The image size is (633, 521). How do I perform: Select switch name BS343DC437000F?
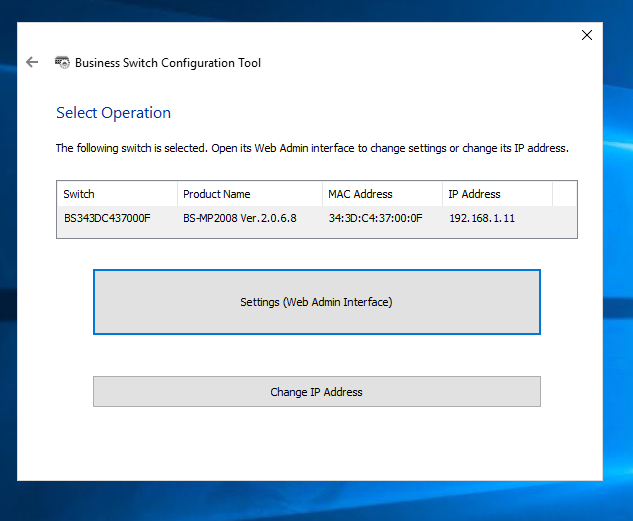pos(107,218)
